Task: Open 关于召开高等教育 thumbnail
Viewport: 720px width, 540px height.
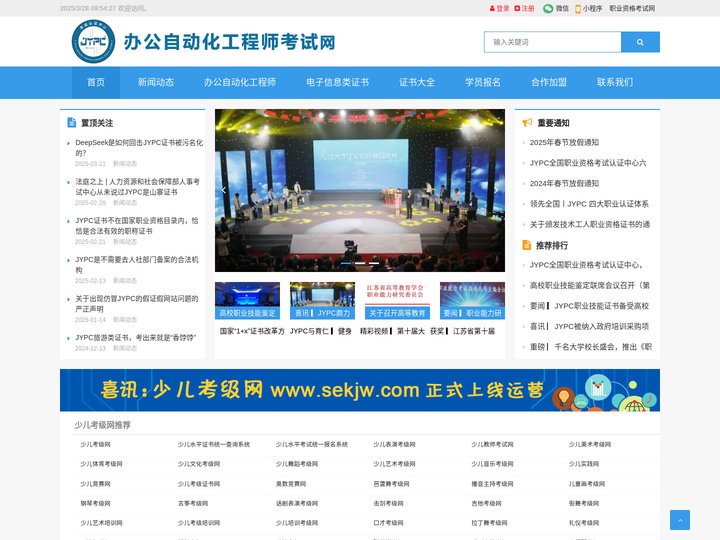Action: 397,301
